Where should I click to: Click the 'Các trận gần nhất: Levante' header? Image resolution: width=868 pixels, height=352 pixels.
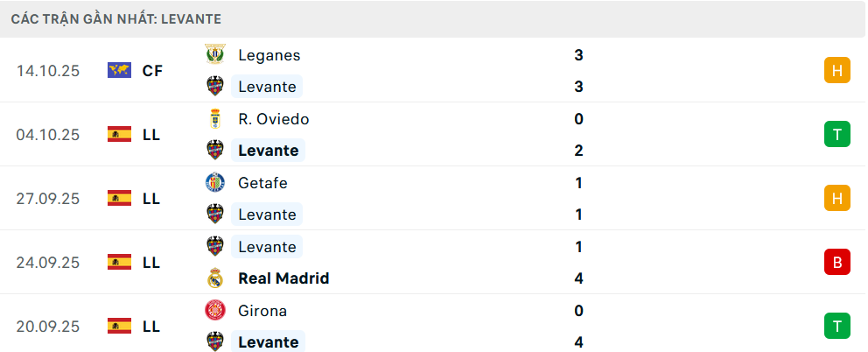[x=115, y=18]
